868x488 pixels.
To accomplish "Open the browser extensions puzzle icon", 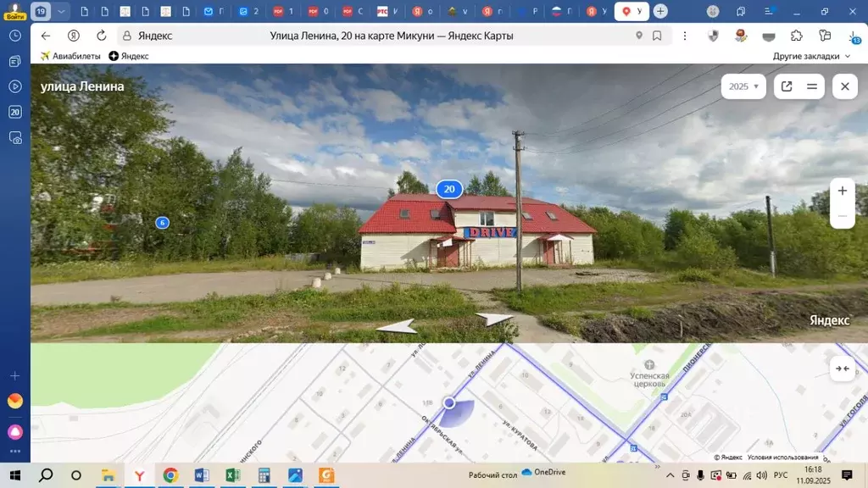I will coord(795,37).
